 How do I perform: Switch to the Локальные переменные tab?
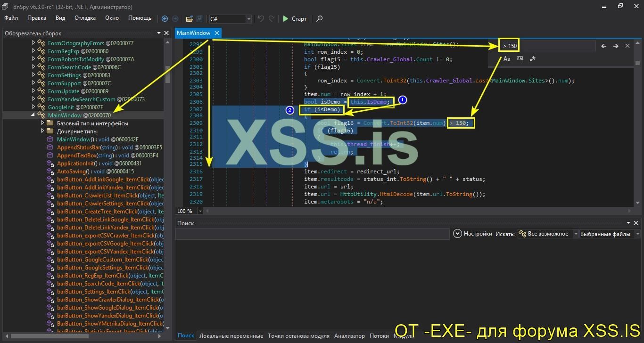(x=231, y=336)
